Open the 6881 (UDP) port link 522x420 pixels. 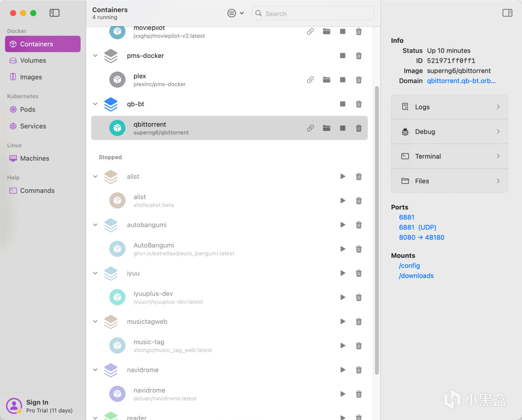[x=418, y=227]
